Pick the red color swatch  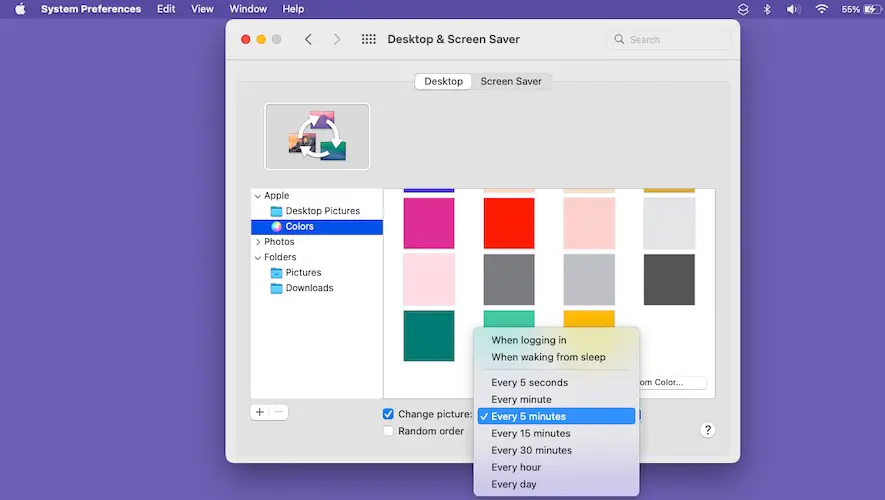click(509, 223)
